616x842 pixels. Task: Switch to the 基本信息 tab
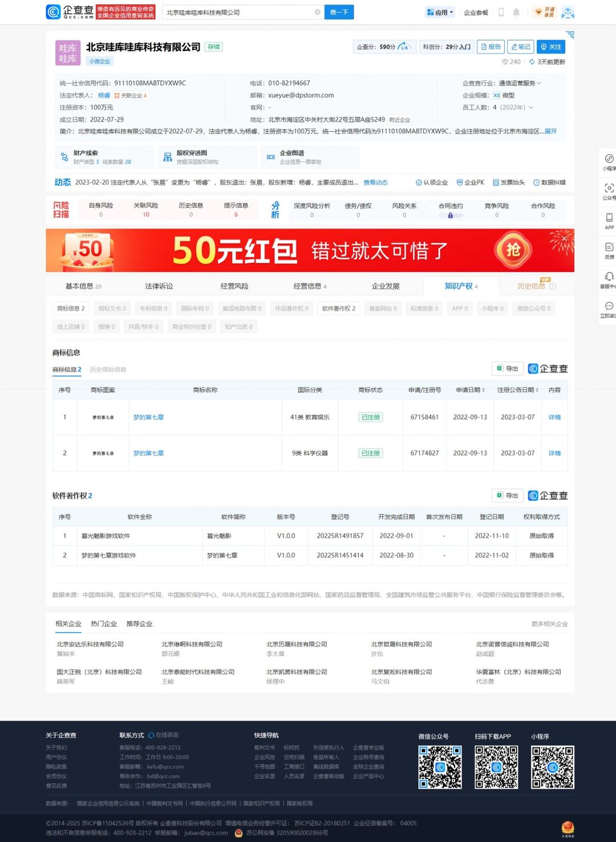(x=83, y=286)
